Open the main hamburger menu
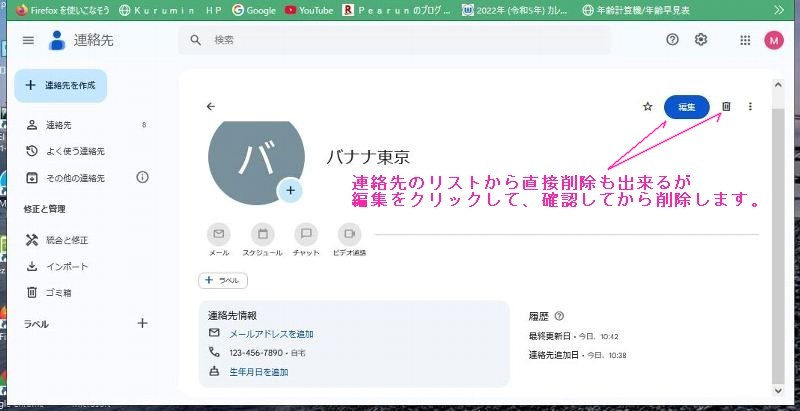800x411 pixels. [x=29, y=40]
